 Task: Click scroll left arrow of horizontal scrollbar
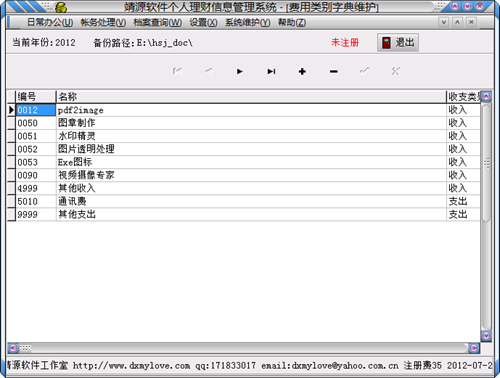(x=13, y=348)
